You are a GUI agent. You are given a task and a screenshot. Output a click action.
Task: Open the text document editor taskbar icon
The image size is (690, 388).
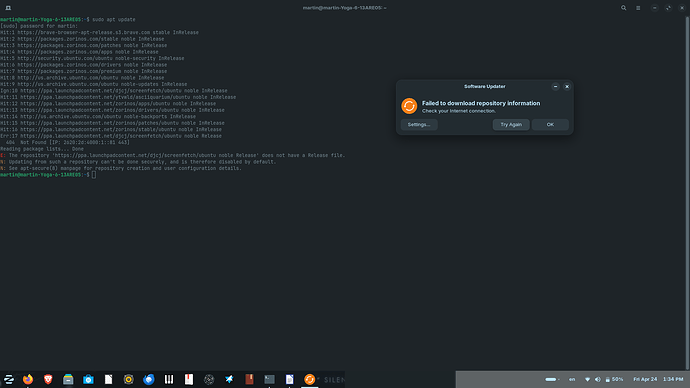(290, 379)
